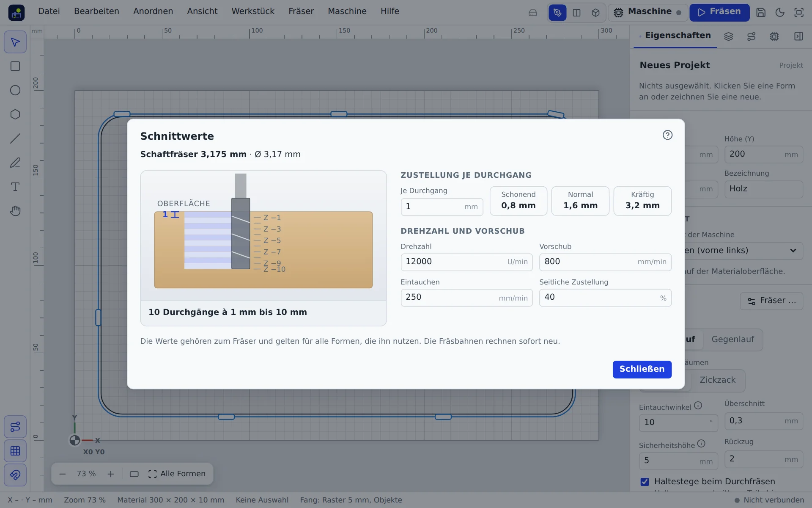Click the Vorschub 800 field
Image resolution: width=812 pixels, height=508 pixels.
(x=605, y=262)
